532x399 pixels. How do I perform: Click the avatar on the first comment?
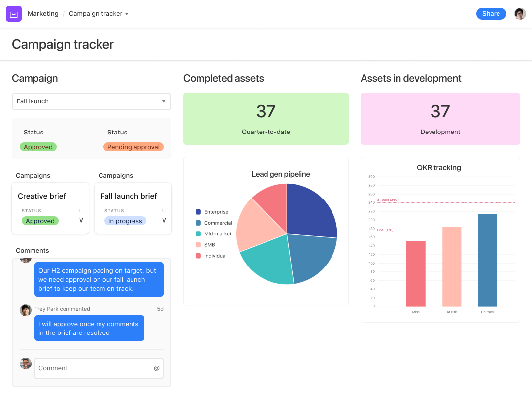click(25, 259)
